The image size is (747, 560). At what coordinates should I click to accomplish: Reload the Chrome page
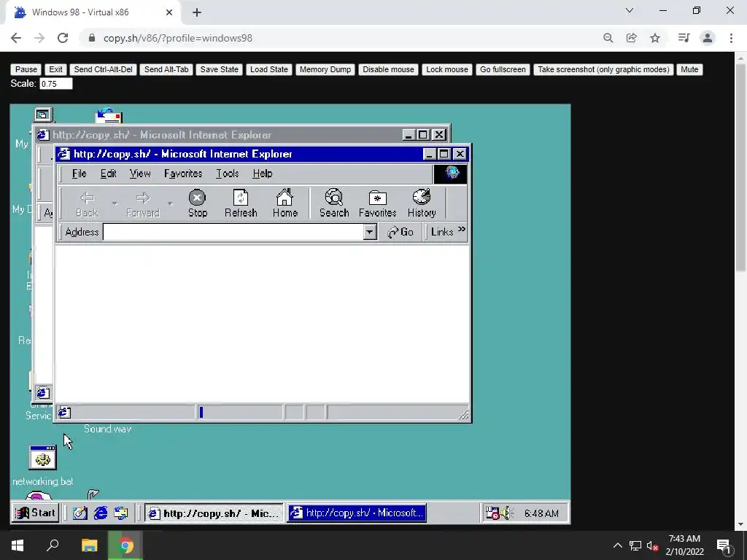coord(63,38)
